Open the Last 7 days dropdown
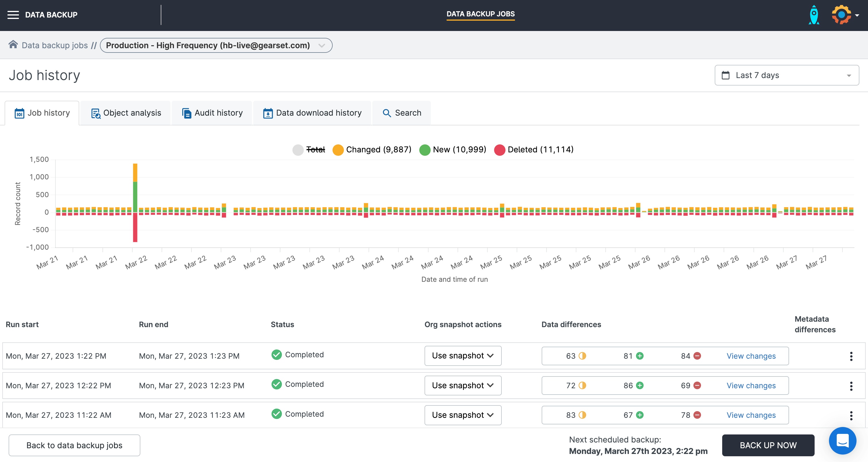Screen dimensions: 868x462 (786, 75)
